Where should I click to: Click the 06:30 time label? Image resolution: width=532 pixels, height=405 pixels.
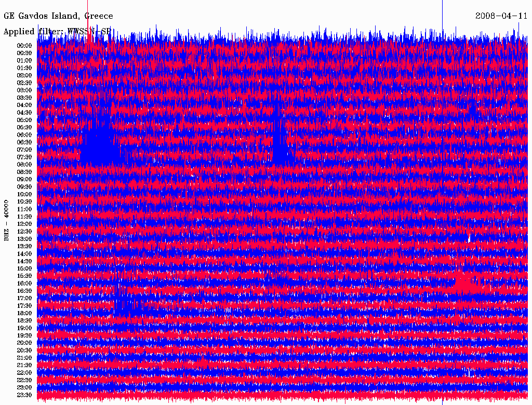click(x=24, y=142)
